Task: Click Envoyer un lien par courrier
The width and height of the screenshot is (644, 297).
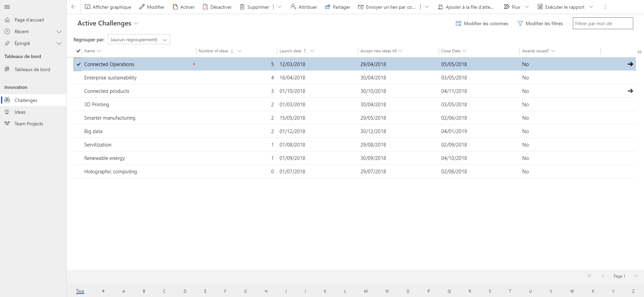Action: [387, 7]
